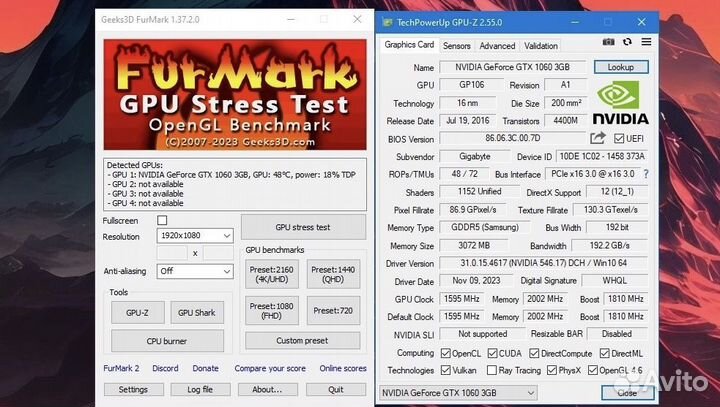Toggle the Vulkan checkbox

tap(445, 370)
